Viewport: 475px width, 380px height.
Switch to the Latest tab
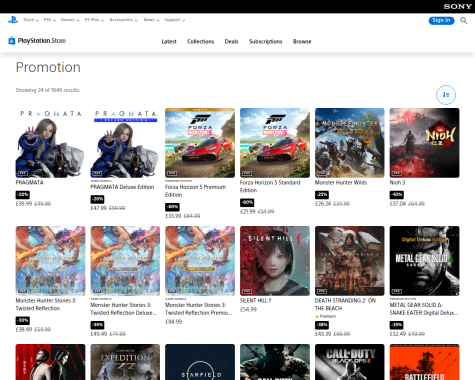pos(169,42)
